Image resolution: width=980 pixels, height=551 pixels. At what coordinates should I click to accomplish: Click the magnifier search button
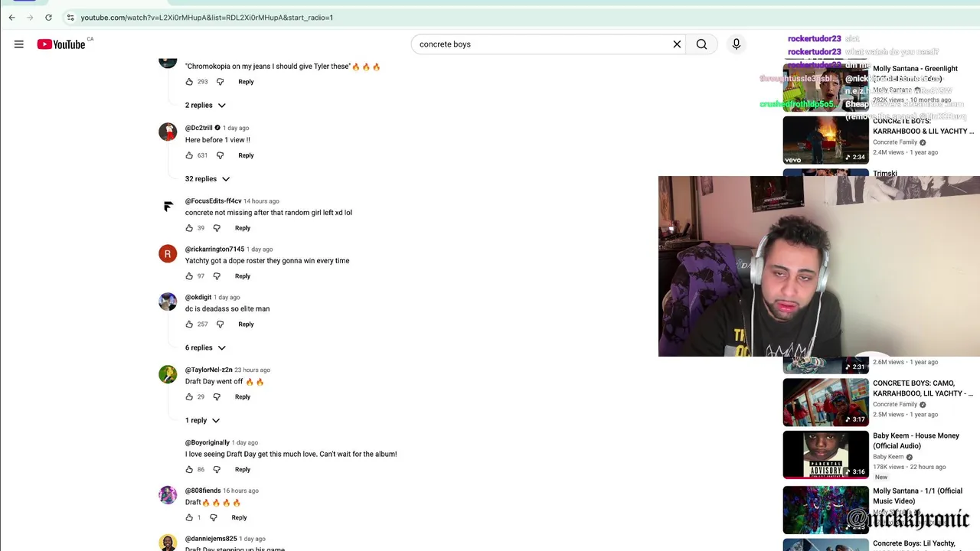click(701, 44)
